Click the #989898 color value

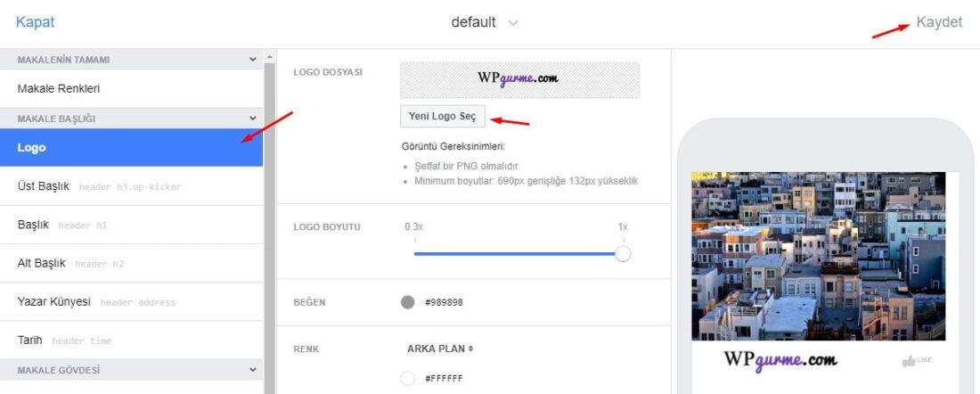pos(444,303)
